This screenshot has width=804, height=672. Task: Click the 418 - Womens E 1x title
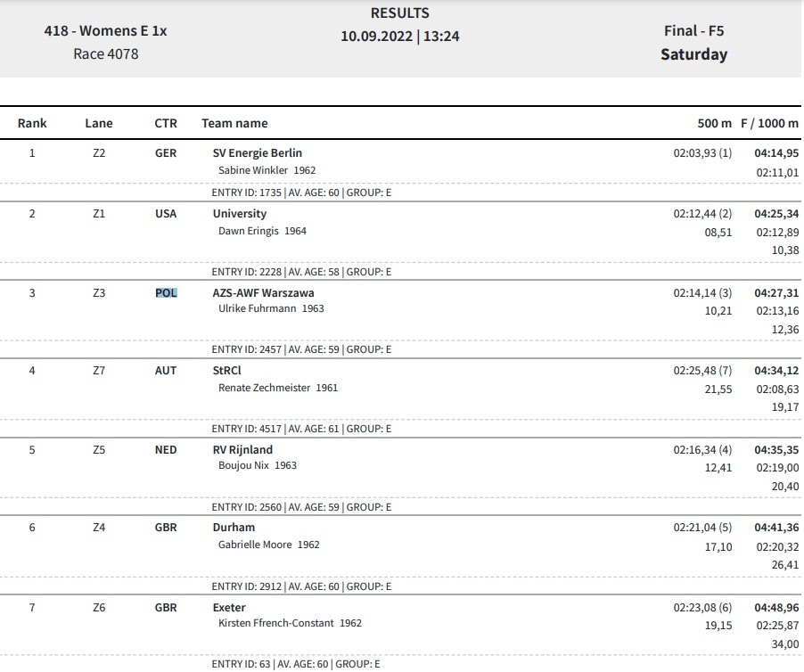coord(106,31)
